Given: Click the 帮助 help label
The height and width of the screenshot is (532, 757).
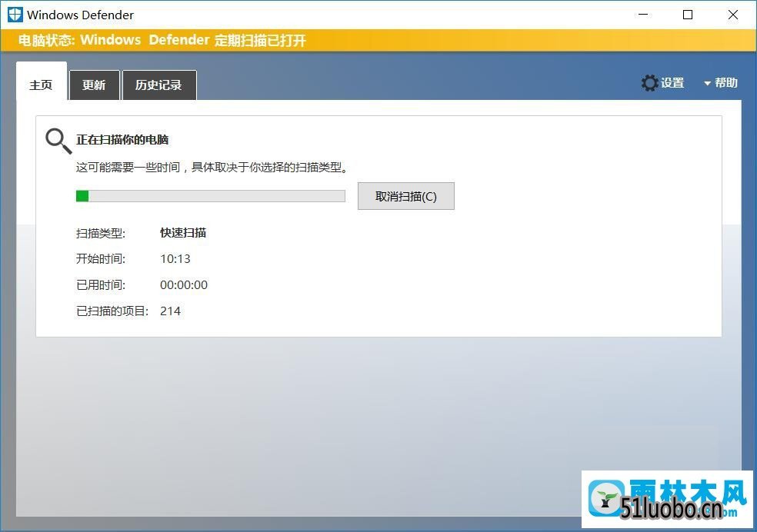Looking at the screenshot, I should point(726,83).
